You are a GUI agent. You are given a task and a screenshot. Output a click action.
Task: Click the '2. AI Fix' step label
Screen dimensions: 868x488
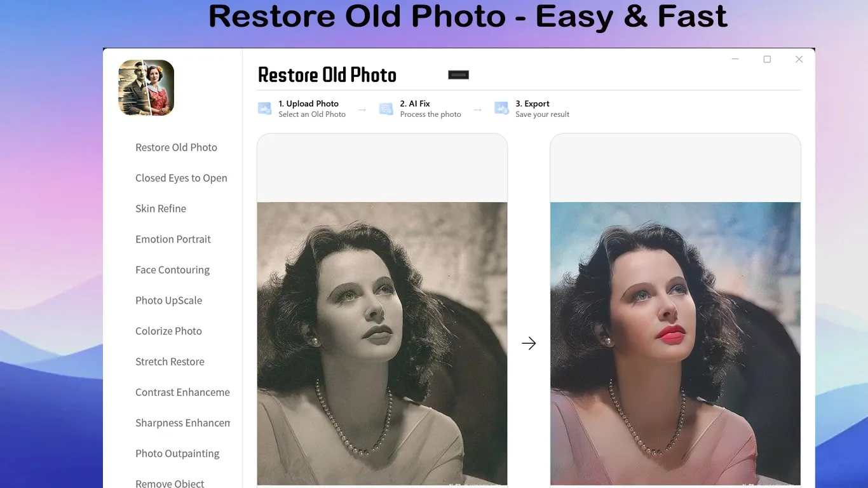(x=415, y=104)
